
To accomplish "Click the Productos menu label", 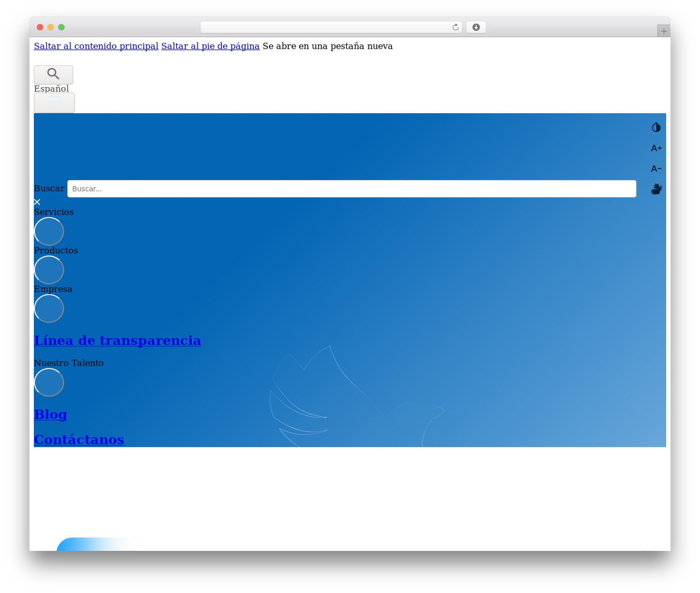I will point(56,251).
